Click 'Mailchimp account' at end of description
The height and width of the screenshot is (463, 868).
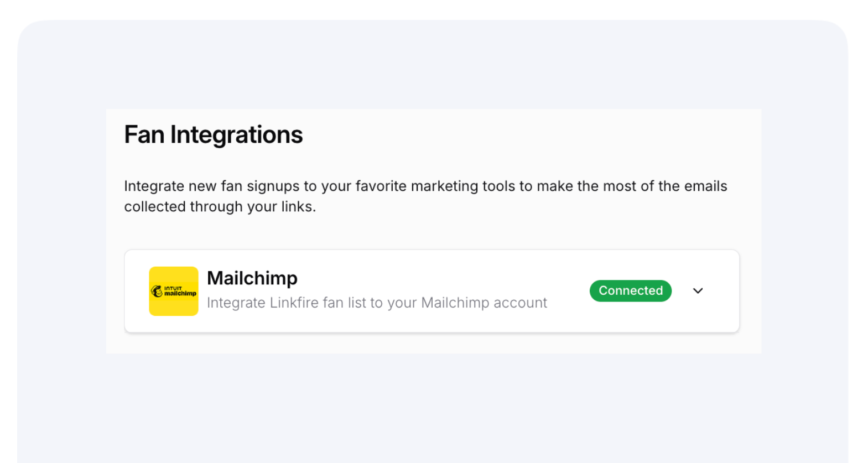tap(484, 303)
